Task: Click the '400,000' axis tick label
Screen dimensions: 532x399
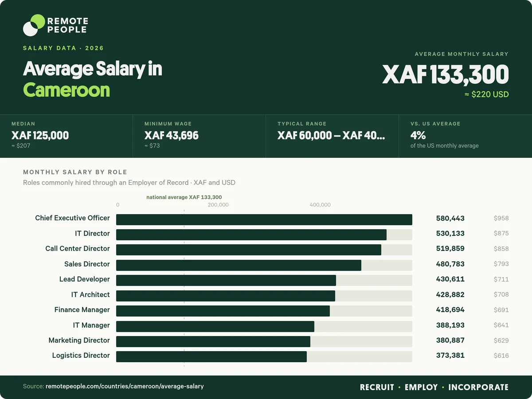Action: pyautogui.click(x=320, y=205)
